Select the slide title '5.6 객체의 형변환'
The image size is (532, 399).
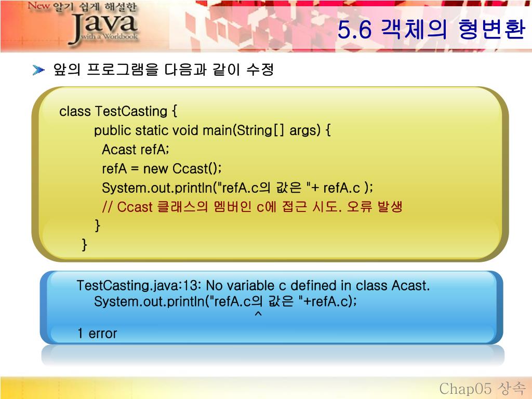pyautogui.click(x=431, y=29)
